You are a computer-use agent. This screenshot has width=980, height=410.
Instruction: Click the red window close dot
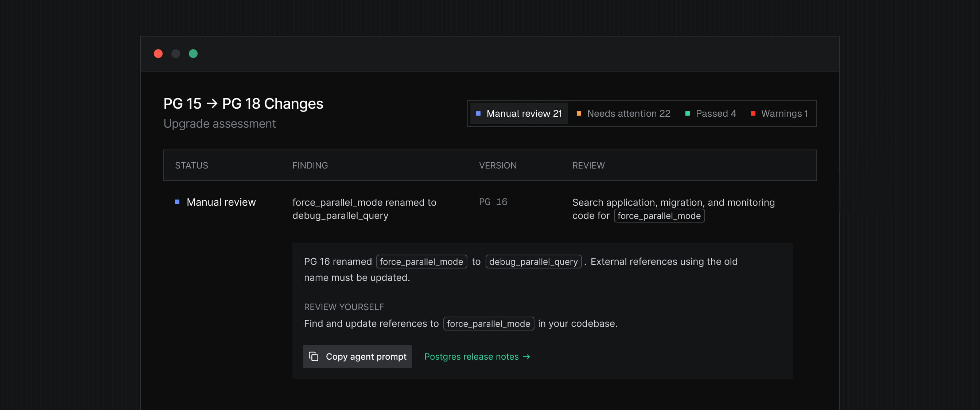point(158,54)
